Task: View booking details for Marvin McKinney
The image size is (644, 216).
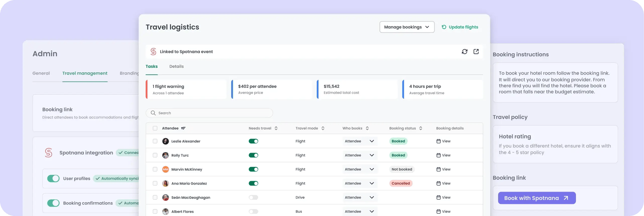Action: point(443,169)
